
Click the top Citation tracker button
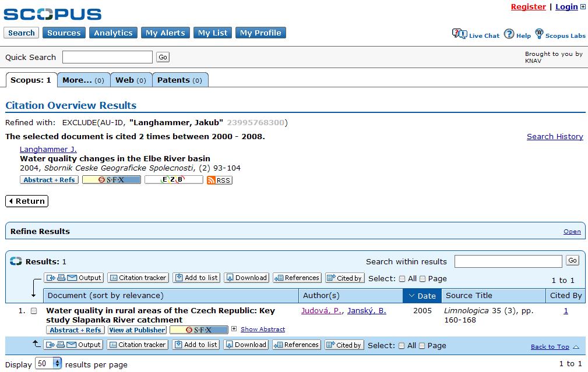pos(138,278)
